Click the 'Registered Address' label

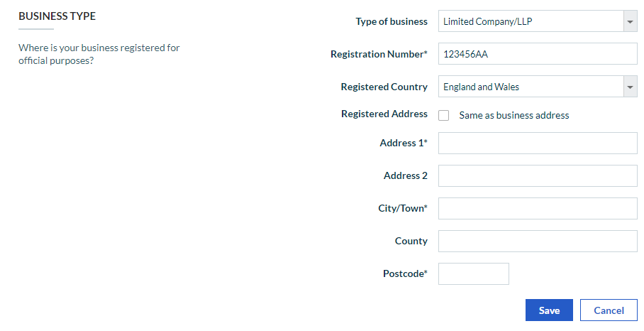click(x=384, y=114)
